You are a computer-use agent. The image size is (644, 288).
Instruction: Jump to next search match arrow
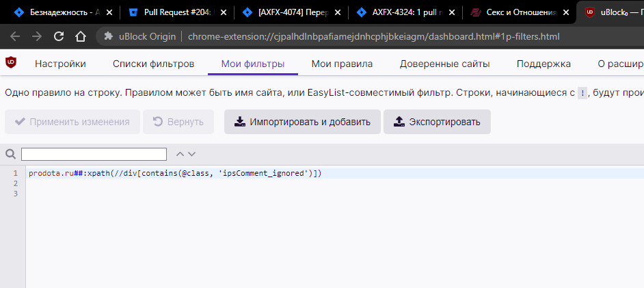coord(192,154)
